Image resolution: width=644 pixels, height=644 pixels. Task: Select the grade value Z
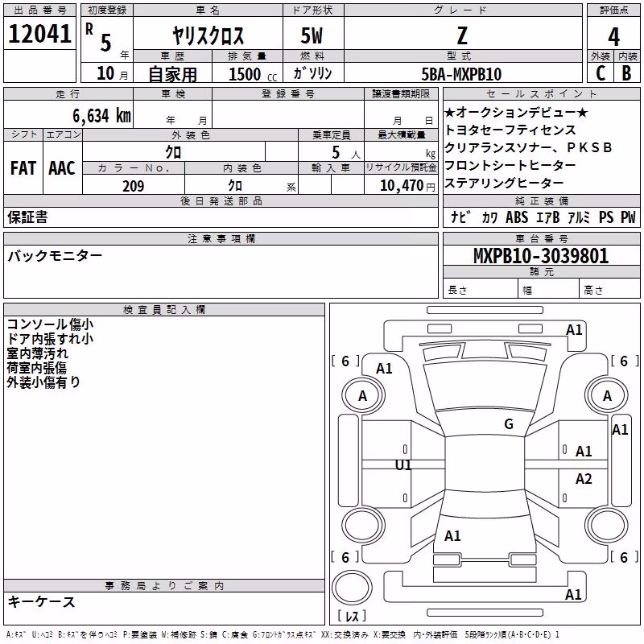[x=462, y=35]
